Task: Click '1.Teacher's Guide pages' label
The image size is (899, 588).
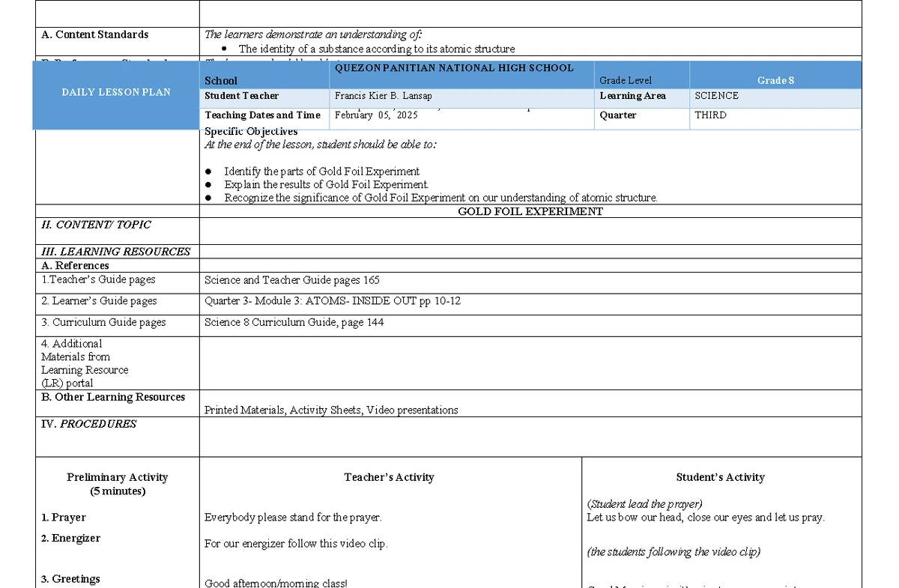Action: coord(98,279)
